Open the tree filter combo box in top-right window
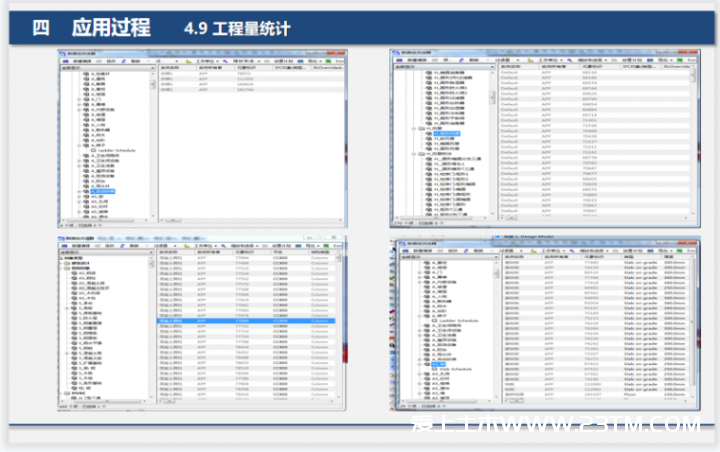Viewport: 720px width, 452px height. point(444,67)
